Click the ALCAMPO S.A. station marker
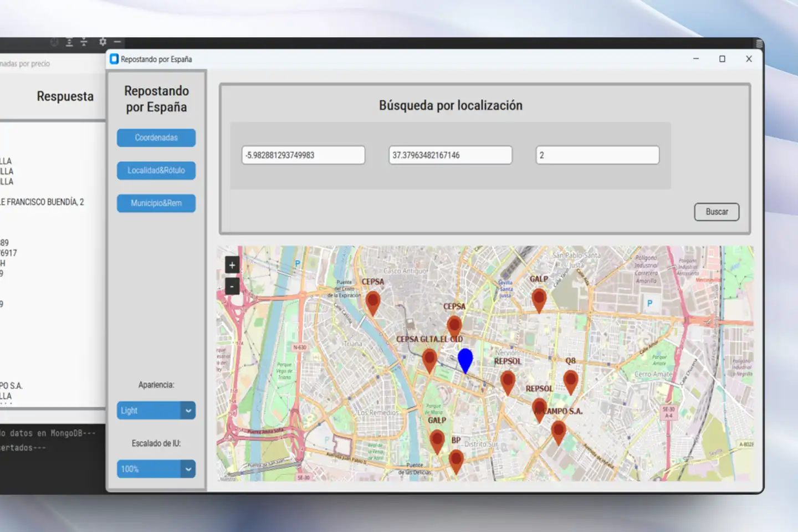Screen dimensions: 798x532 tap(559, 433)
